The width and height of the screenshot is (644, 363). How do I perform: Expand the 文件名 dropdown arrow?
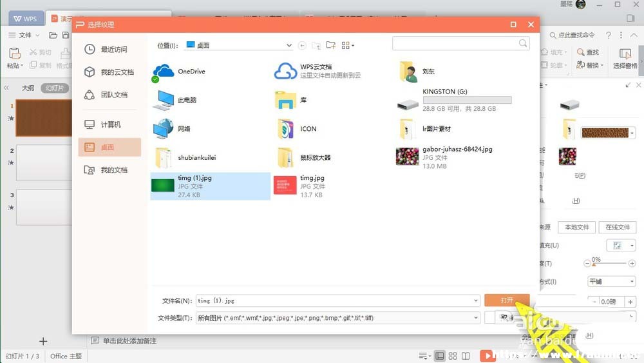coord(476,300)
